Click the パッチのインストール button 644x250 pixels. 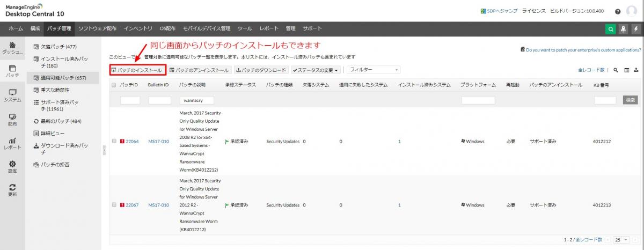pos(136,70)
